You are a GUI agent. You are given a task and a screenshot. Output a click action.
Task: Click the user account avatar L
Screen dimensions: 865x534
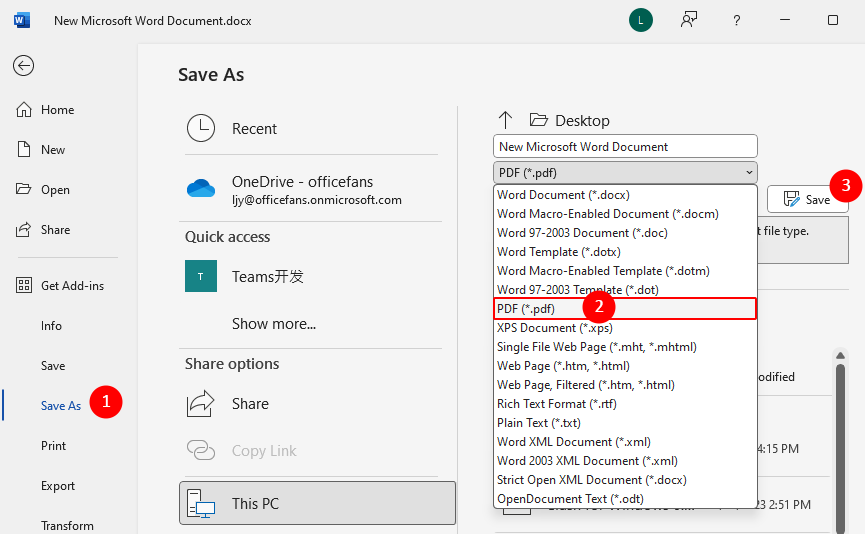640,20
